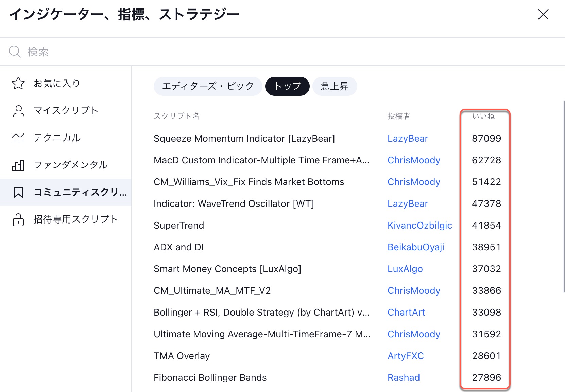This screenshot has width=565, height=392.
Task: Open LazyBear author link for Squeeze Momentum
Action: pyautogui.click(x=408, y=139)
